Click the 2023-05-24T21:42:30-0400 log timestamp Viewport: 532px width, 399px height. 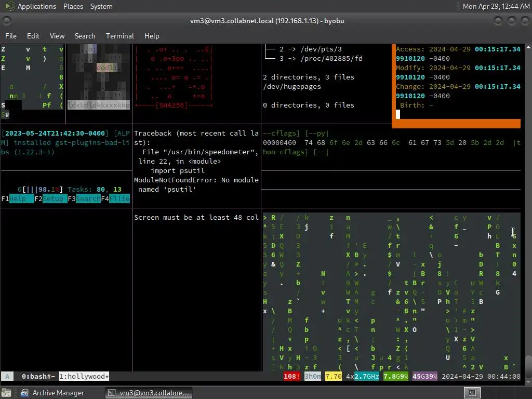coord(55,134)
